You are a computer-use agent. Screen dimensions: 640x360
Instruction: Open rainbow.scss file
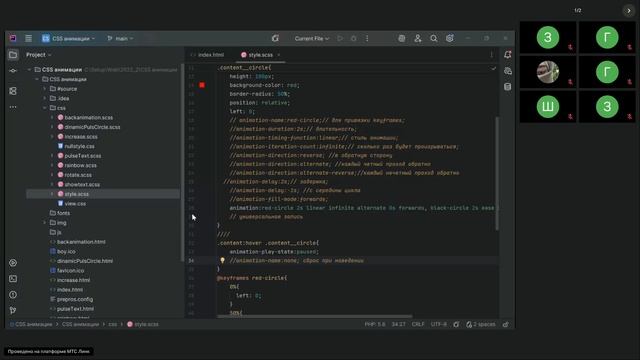point(80,165)
